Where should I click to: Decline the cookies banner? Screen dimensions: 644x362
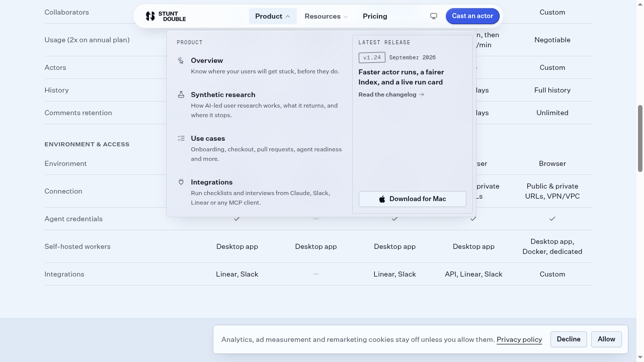coord(569,339)
